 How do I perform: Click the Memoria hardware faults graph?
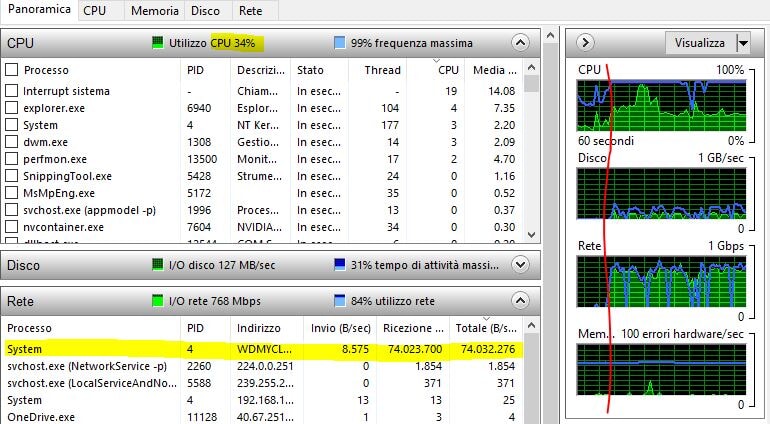661,369
